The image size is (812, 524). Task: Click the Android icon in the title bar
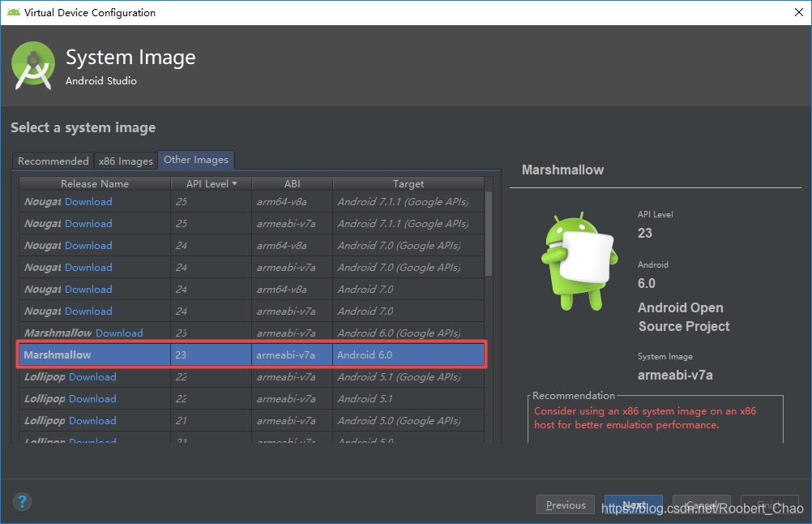pos(14,12)
